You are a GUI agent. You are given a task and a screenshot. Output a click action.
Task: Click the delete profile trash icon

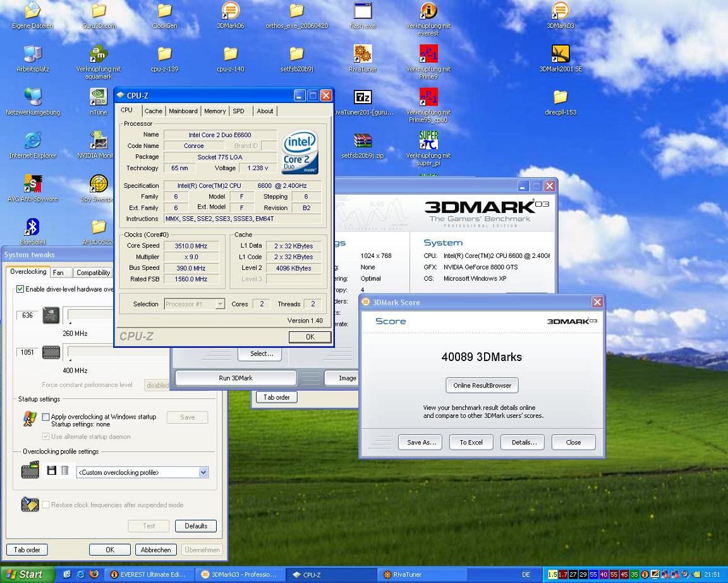pos(65,470)
